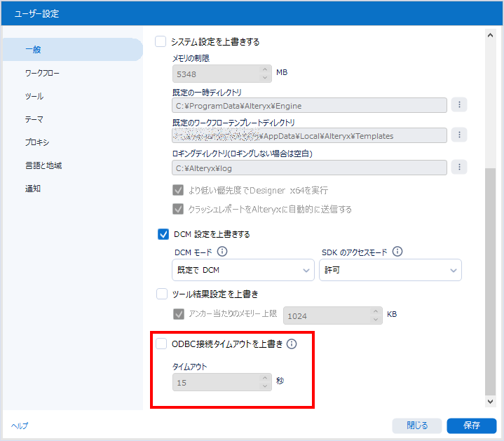Open the テーマ settings category
The height and width of the screenshot is (441, 504).
point(34,119)
